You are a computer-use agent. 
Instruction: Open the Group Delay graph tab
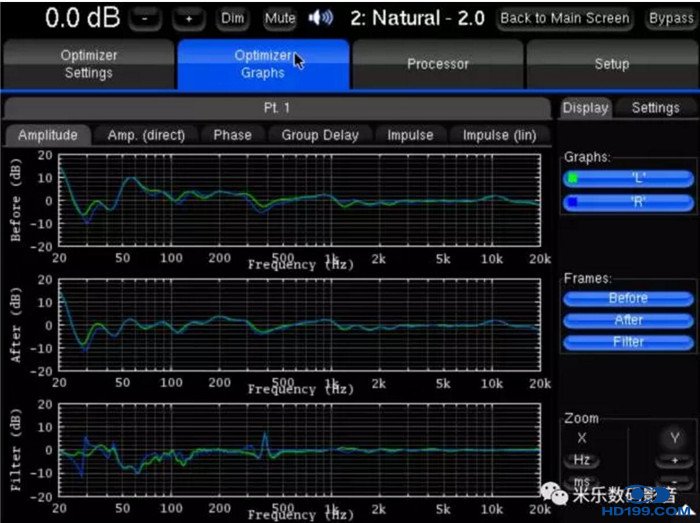pos(319,135)
